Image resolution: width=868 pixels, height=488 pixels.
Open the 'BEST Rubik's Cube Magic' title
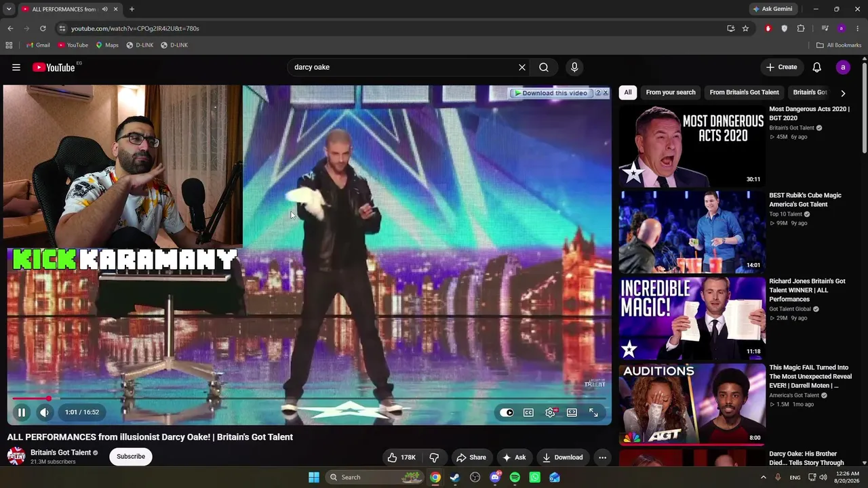tap(805, 200)
